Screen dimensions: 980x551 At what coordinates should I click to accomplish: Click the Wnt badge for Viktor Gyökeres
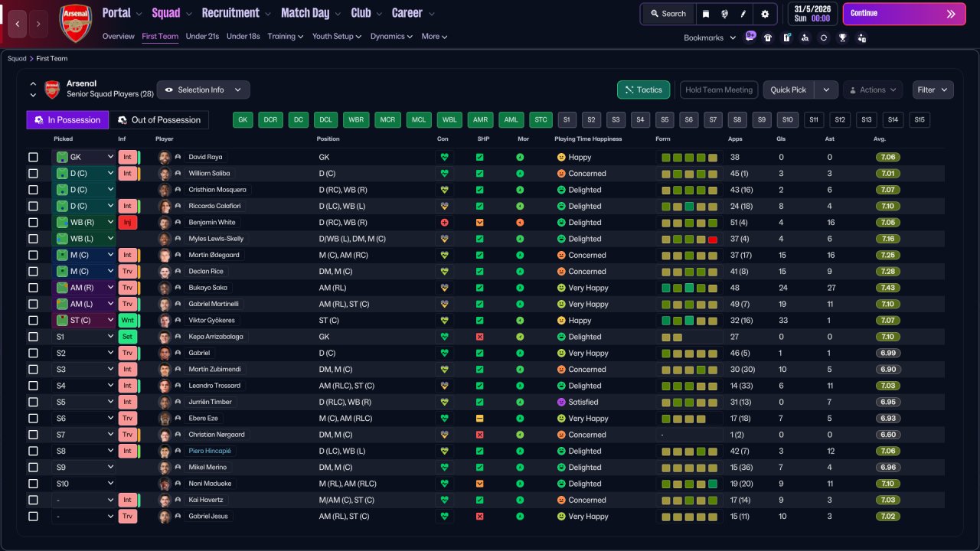128,320
